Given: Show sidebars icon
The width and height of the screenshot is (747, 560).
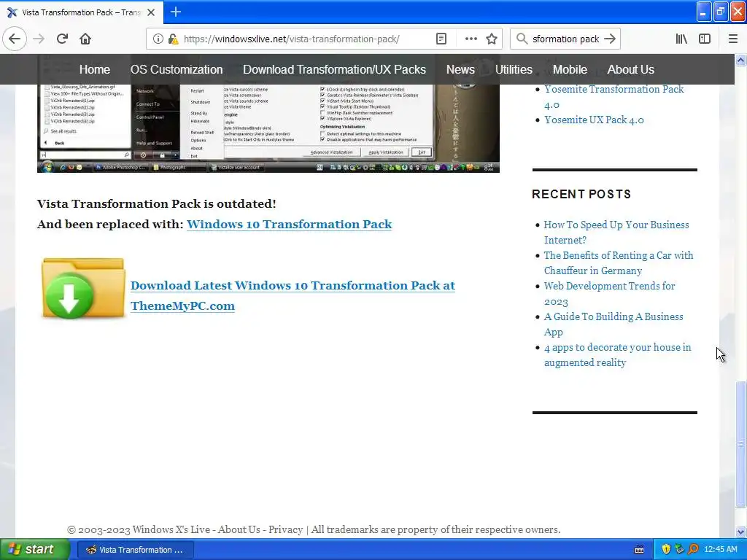Looking at the screenshot, I should [x=705, y=39].
